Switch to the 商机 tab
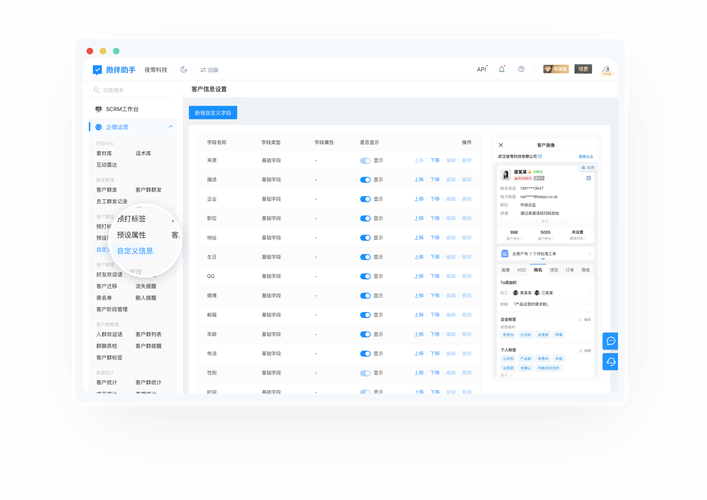707x500 pixels. tap(538, 270)
